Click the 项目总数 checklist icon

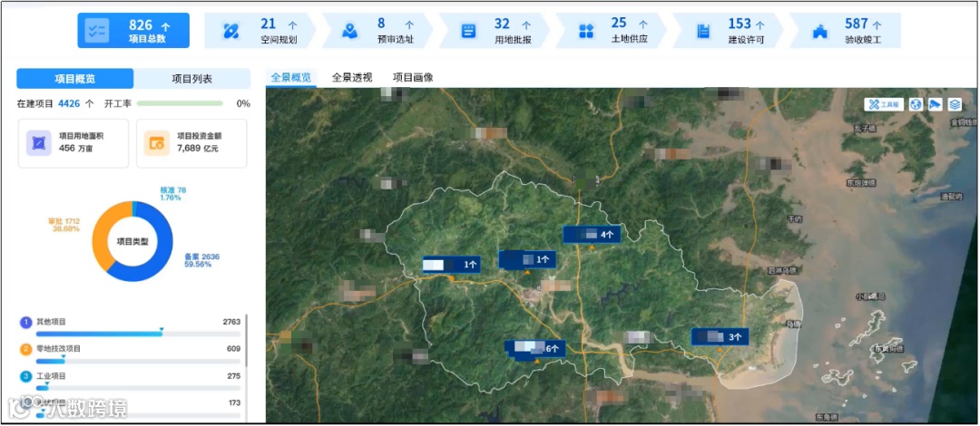click(x=97, y=31)
